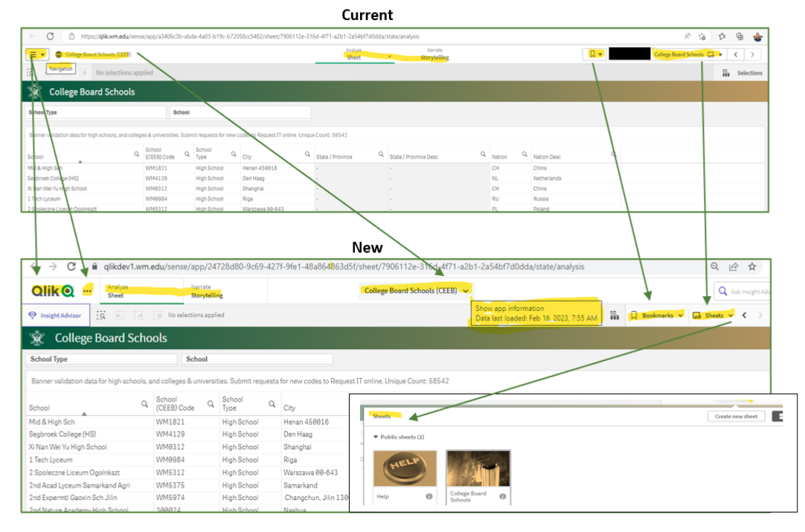The height and width of the screenshot is (532, 805).
Task: Open the collections icon in Current browser
Action: [x=740, y=36]
